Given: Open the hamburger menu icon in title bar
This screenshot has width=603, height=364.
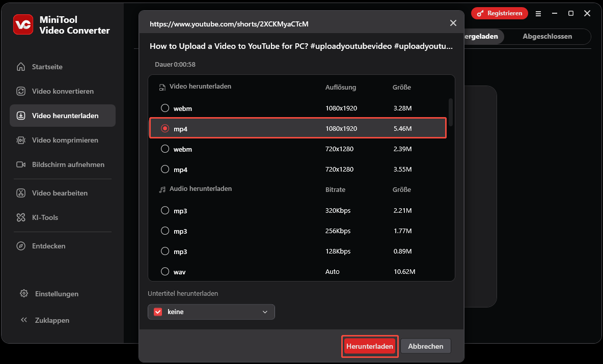Looking at the screenshot, I should coord(538,13).
